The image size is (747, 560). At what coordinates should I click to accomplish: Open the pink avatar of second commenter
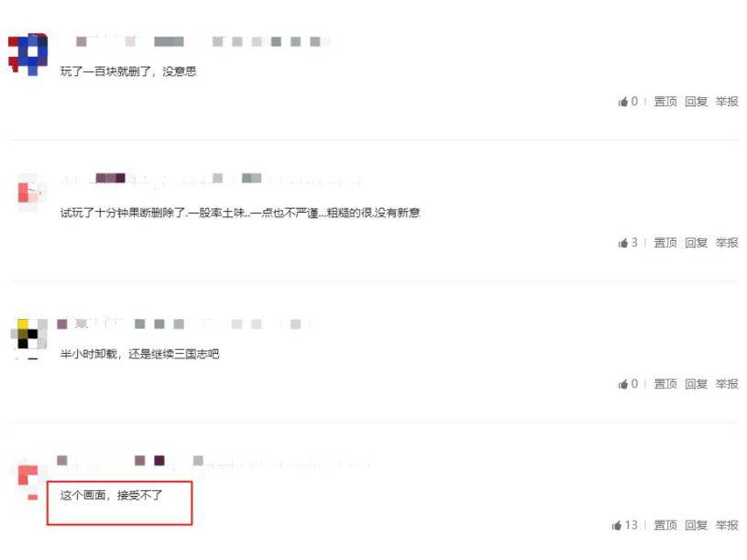point(29,192)
